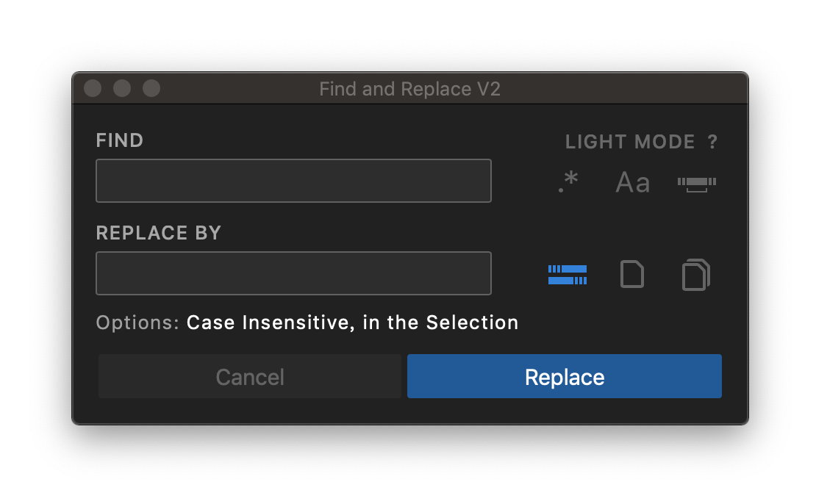Click into the FIND text field
The height and width of the screenshot is (504, 816).
coord(293,181)
